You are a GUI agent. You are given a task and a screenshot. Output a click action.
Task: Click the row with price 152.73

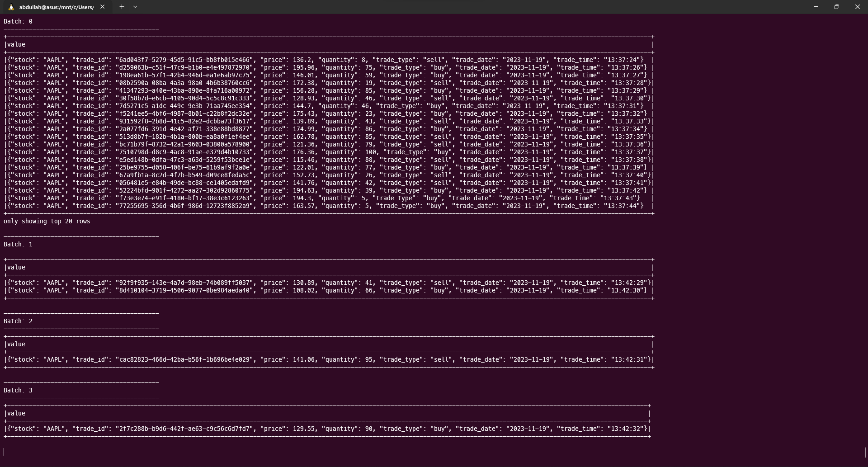329,175
